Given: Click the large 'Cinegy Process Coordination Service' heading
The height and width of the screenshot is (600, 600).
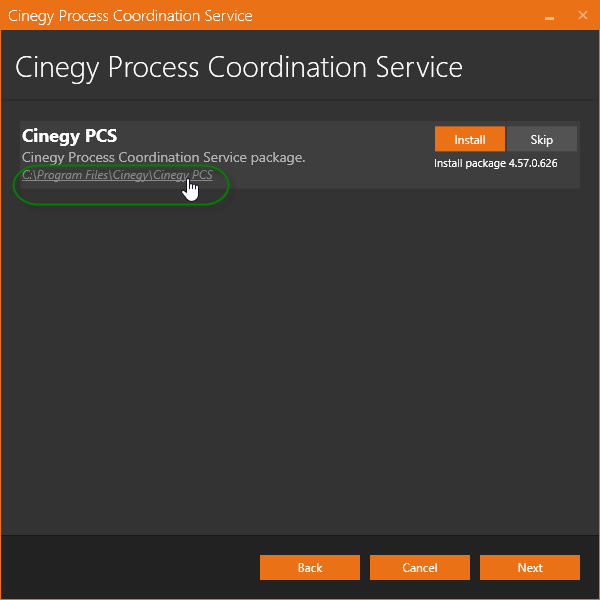Looking at the screenshot, I should click(239, 68).
